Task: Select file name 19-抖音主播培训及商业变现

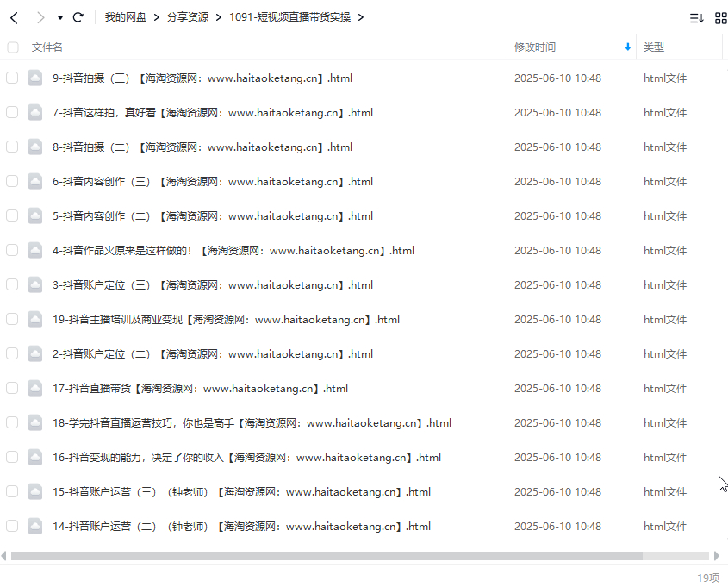Action: [226, 320]
